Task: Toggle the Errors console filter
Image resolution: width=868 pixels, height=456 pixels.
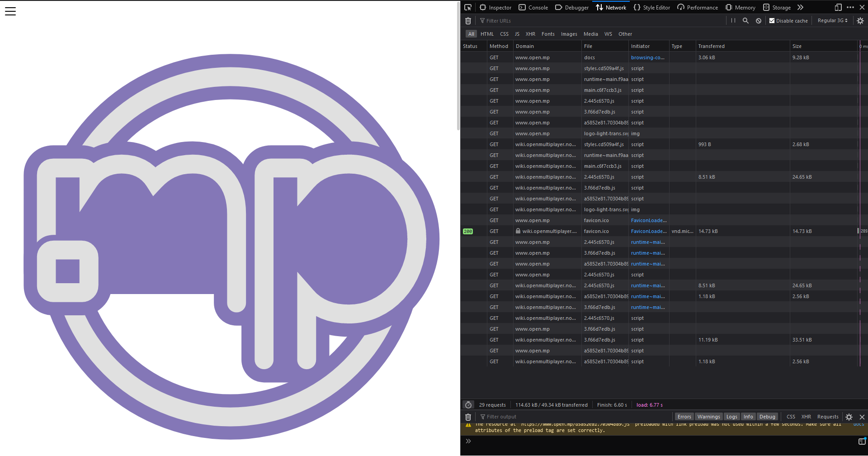Action: (x=684, y=417)
